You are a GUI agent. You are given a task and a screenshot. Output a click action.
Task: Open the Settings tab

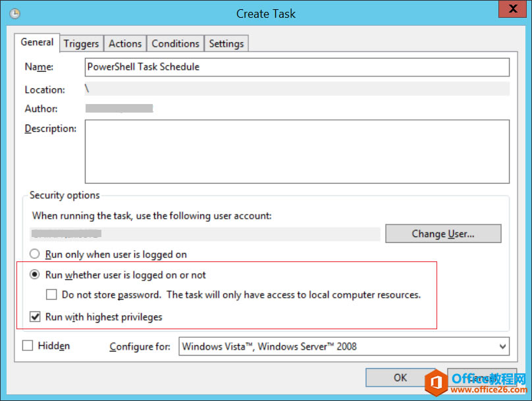coord(226,43)
